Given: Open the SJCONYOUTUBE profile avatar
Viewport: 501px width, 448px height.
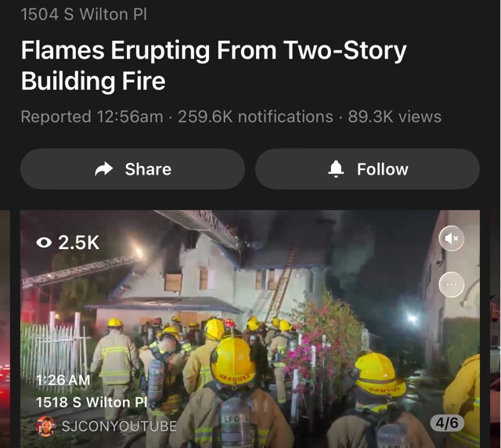Looking at the screenshot, I should (45, 426).
